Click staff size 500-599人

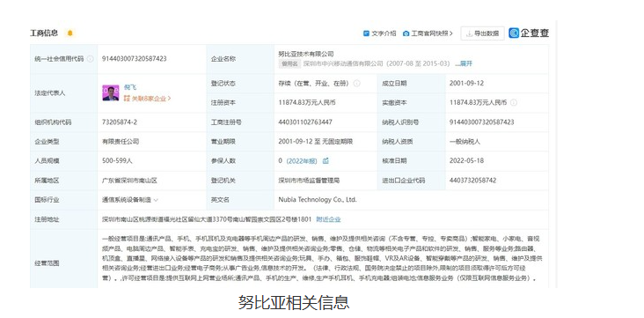coord(117,161)
